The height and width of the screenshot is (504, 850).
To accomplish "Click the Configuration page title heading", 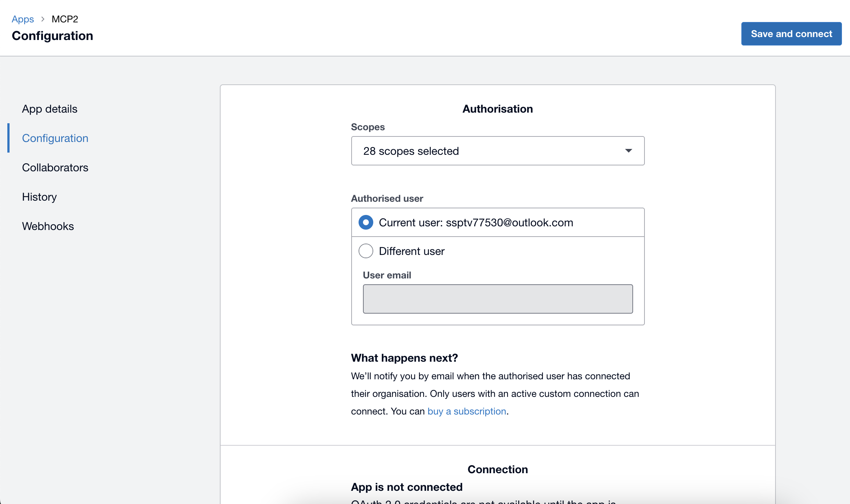I will click(52, 36).
